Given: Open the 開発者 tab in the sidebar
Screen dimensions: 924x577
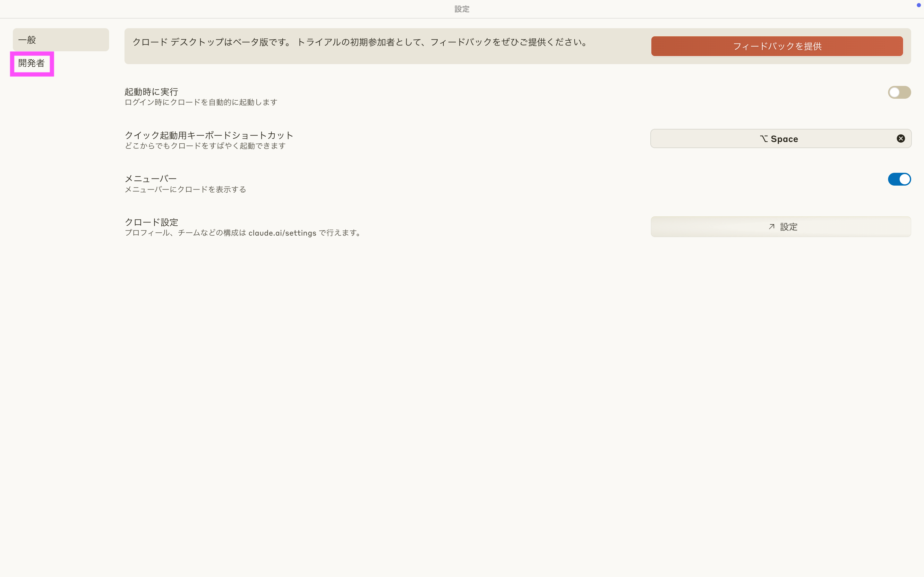Looking at the screenshot, I should (x=32, y=63).
